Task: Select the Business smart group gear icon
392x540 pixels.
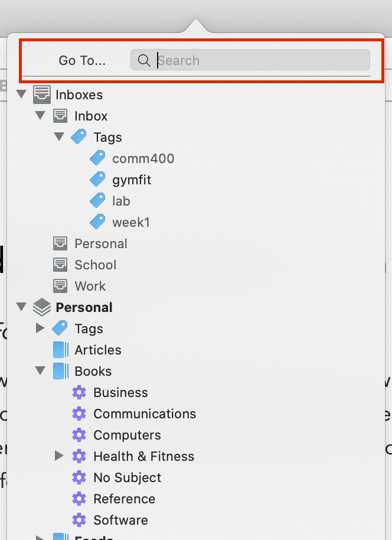Action: [x=79, y=392]
